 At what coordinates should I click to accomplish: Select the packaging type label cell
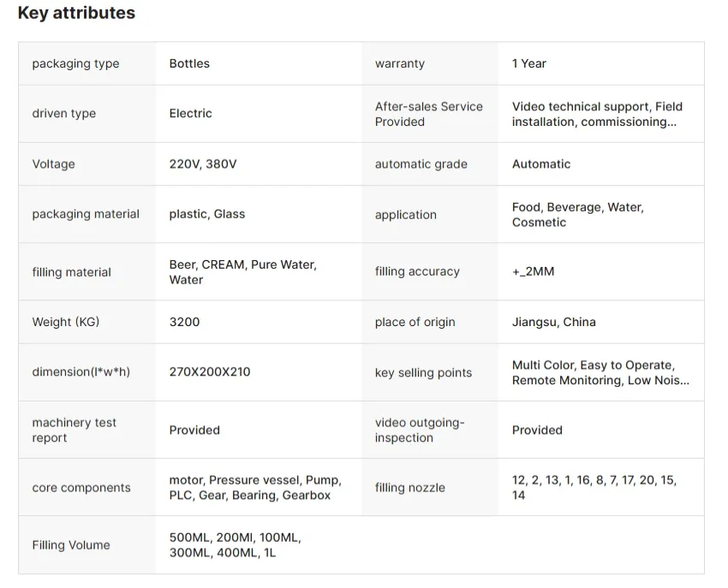(x=75, y=63)
